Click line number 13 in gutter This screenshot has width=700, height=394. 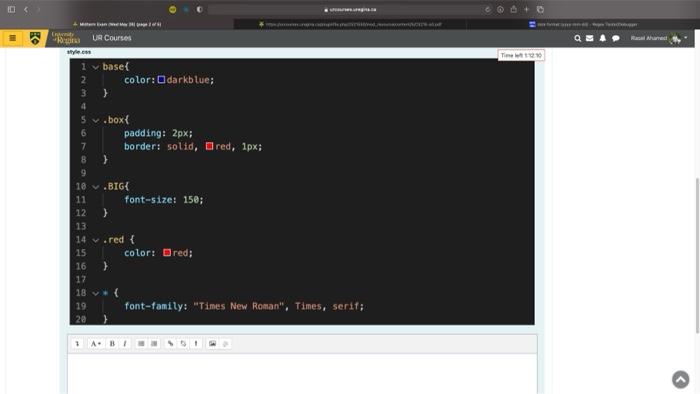coord(81,226)
